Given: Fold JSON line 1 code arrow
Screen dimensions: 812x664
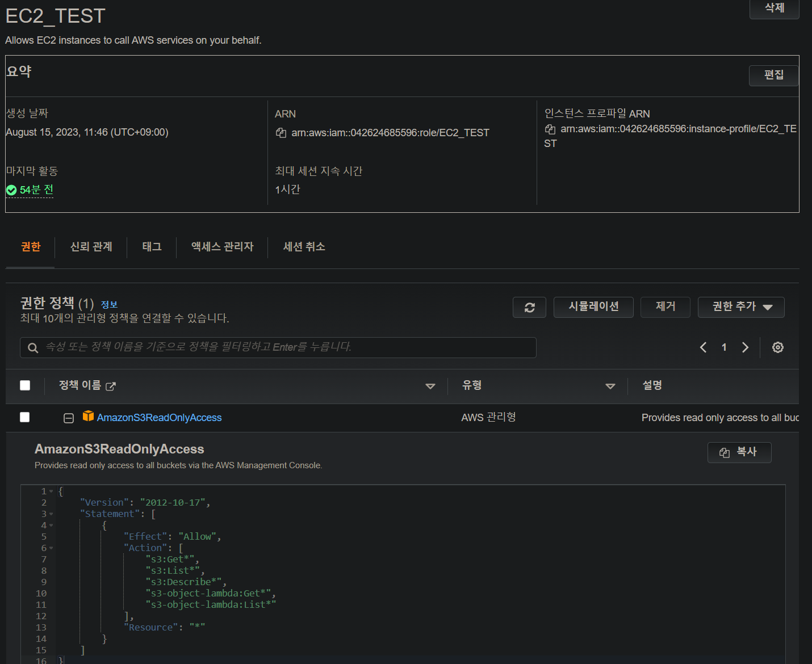Looking at the screenshot, I should coord(51,491).
